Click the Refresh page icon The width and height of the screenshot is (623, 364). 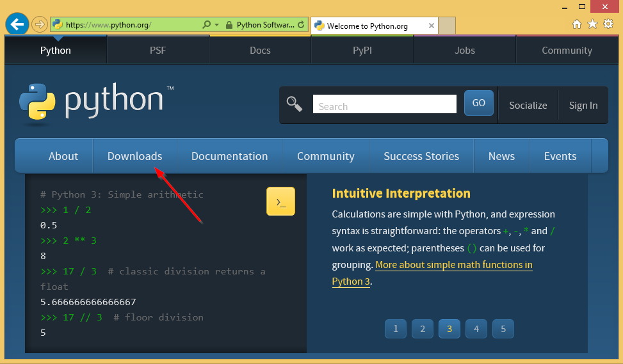pos(301,24)
